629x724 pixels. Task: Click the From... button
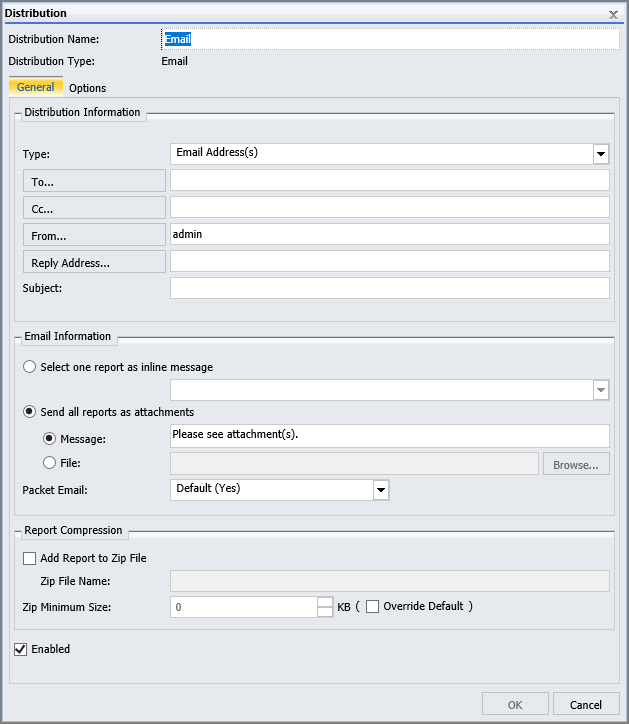click(94, 235)
